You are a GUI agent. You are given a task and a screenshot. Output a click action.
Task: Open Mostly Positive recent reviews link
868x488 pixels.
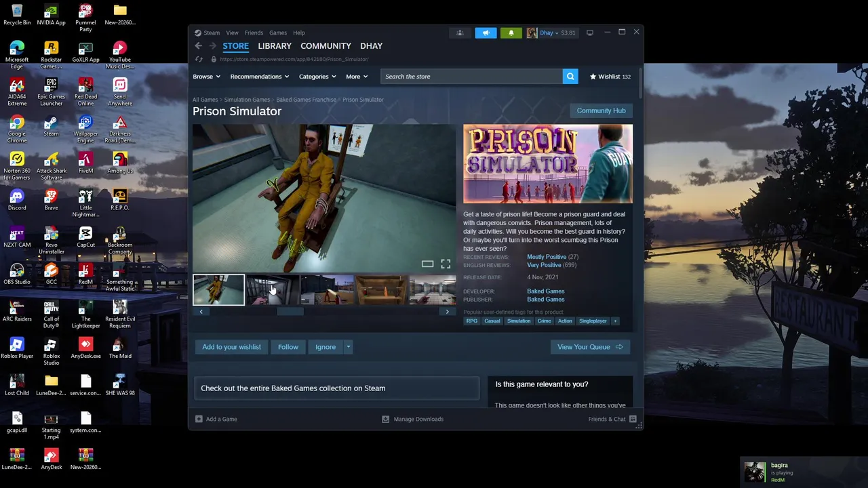pyautogui.click(x=547, y=257)
